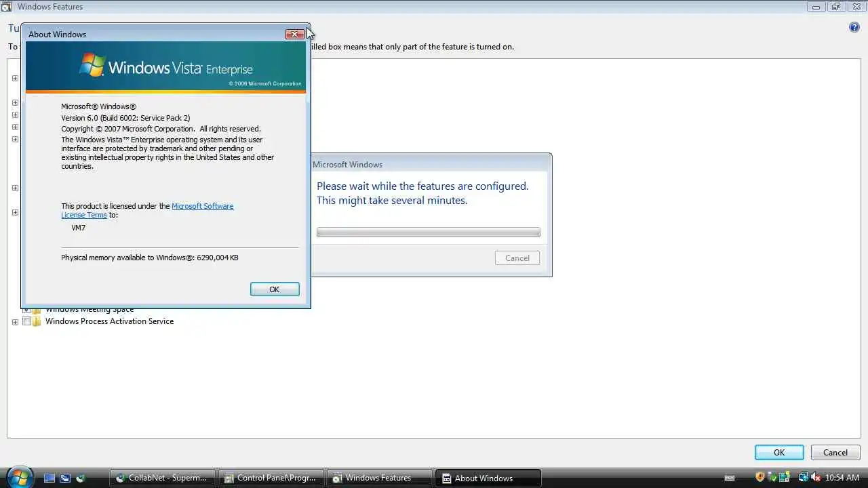Click Cancel in Windows Features window
The height and width of the screenshot is (488, 868).
tap(835, 453)
